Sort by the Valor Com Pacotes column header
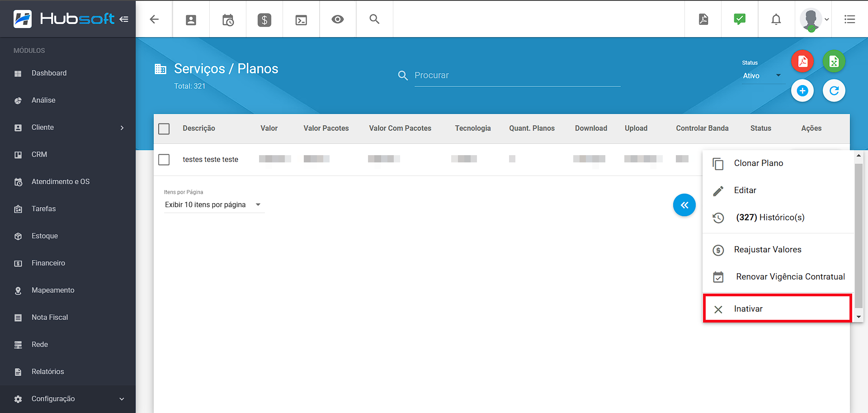Screen dimensions: 868x413 [x=400, y=128]
